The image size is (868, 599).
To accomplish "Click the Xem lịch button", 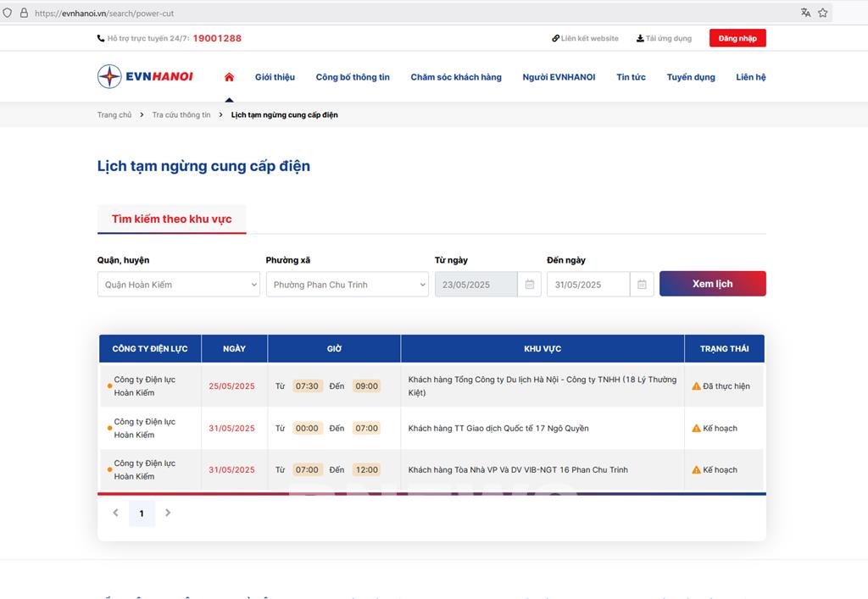I will [x=712, y=284].
